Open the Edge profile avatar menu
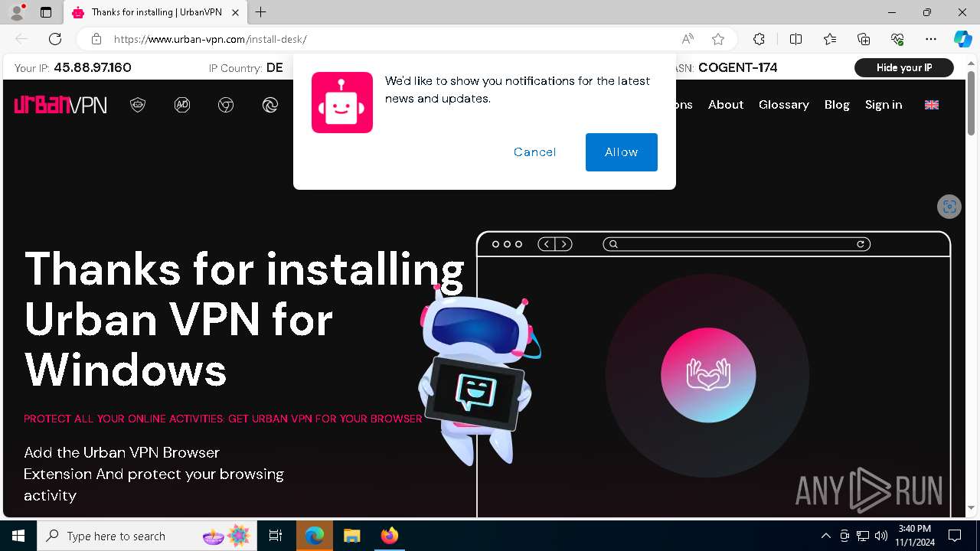Screen dimensions: 980x551 point(17,12)
